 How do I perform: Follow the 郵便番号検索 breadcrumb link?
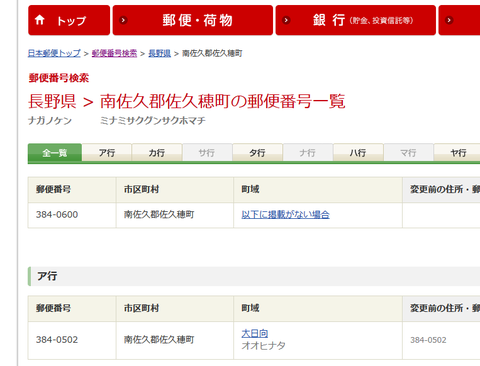(114, 53)
